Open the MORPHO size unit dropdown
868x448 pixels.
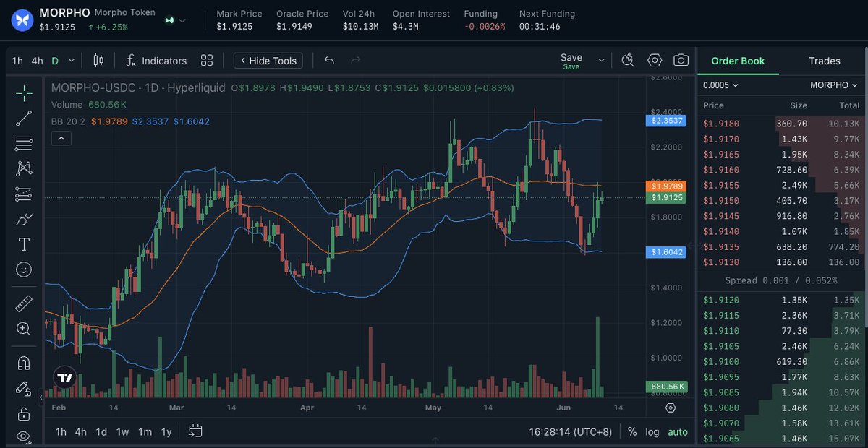[834, 85]
